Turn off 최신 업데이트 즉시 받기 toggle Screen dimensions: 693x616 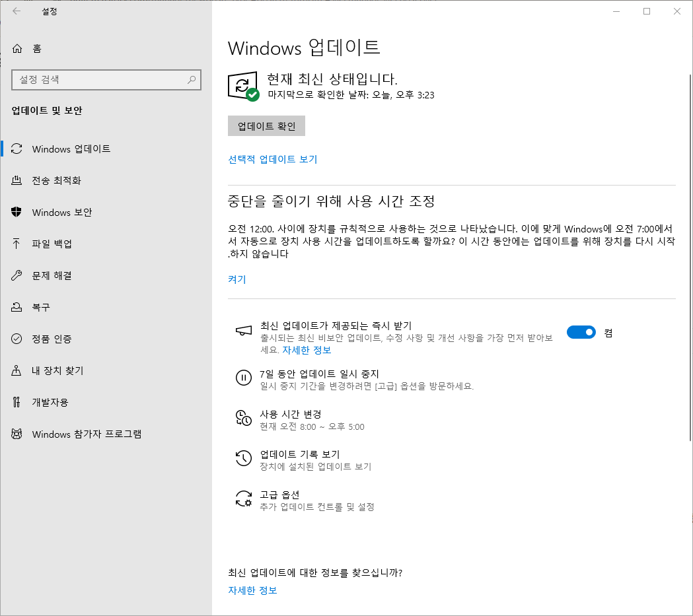(581, 332)
